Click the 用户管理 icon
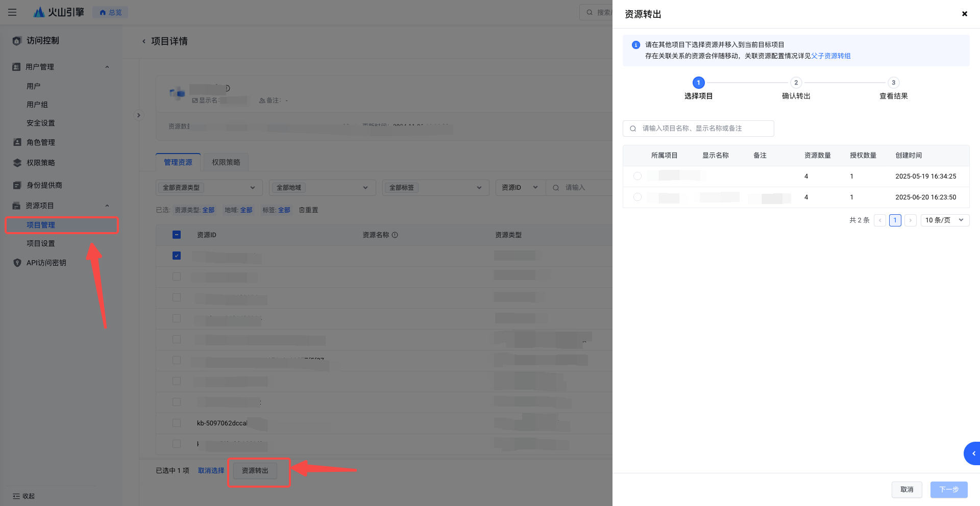 (x=16, y=67)
